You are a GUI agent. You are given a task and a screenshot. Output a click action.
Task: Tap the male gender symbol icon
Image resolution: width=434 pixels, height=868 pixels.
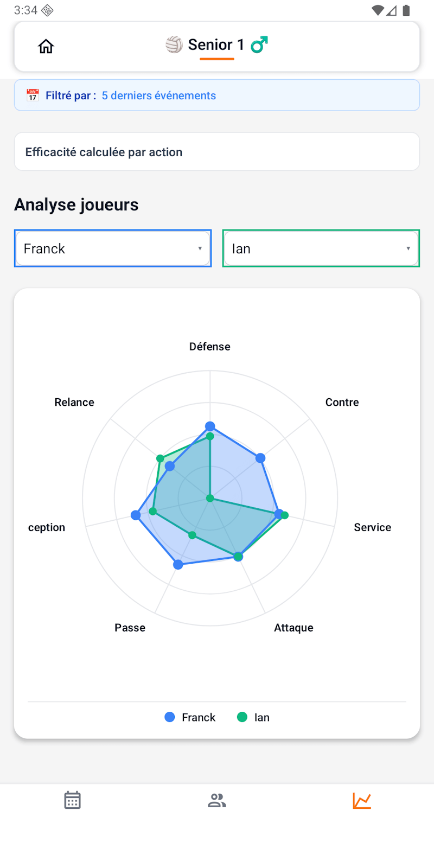(259, 44)
